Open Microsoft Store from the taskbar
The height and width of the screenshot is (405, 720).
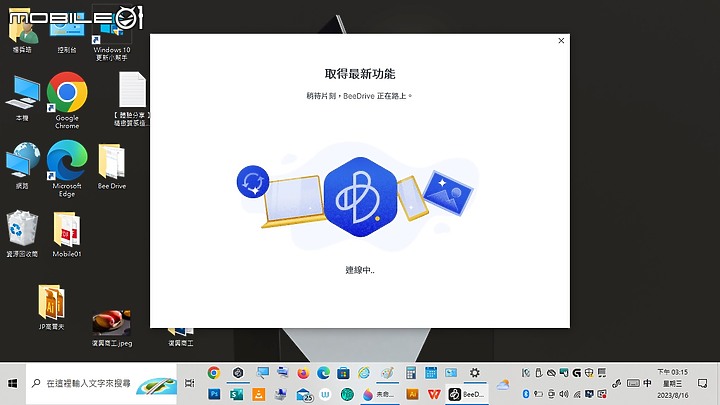tap(343, 373)
